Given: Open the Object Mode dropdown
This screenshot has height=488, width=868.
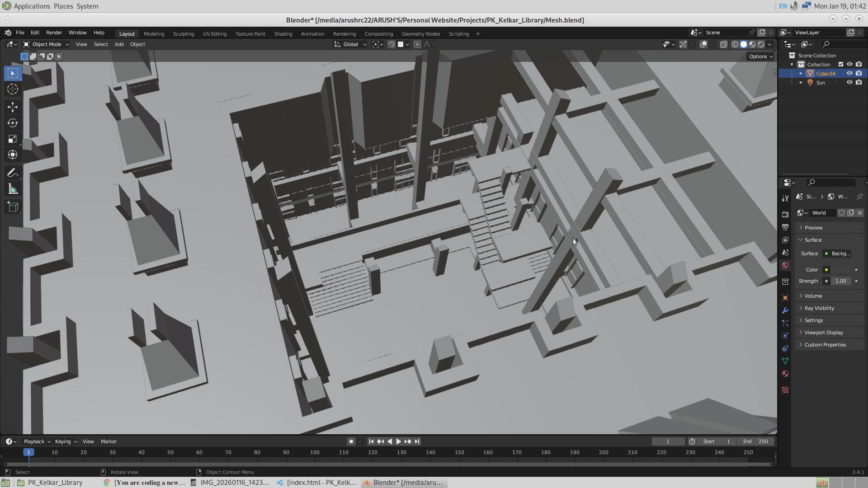Looking at the screenshot, I should coord(46,44).
